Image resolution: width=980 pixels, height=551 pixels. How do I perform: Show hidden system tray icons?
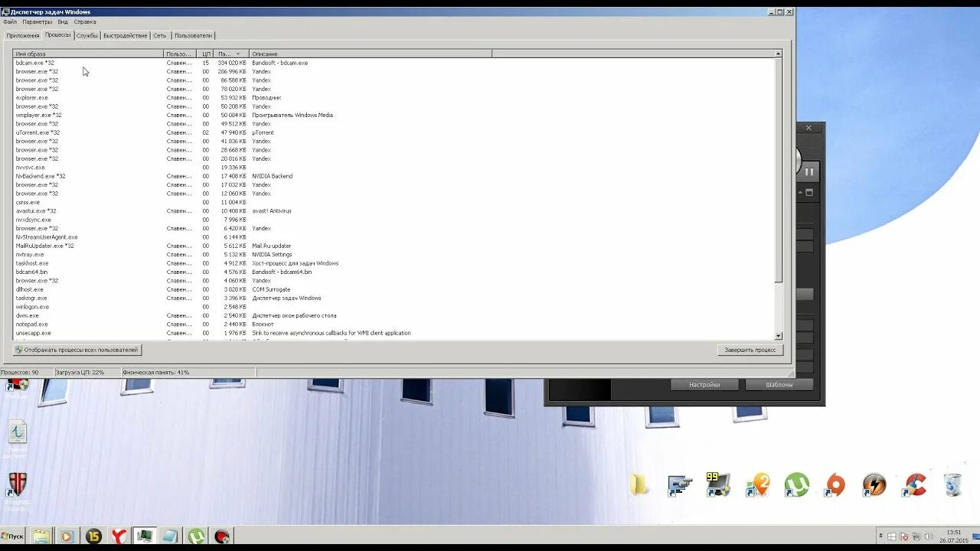coord(880,536)
